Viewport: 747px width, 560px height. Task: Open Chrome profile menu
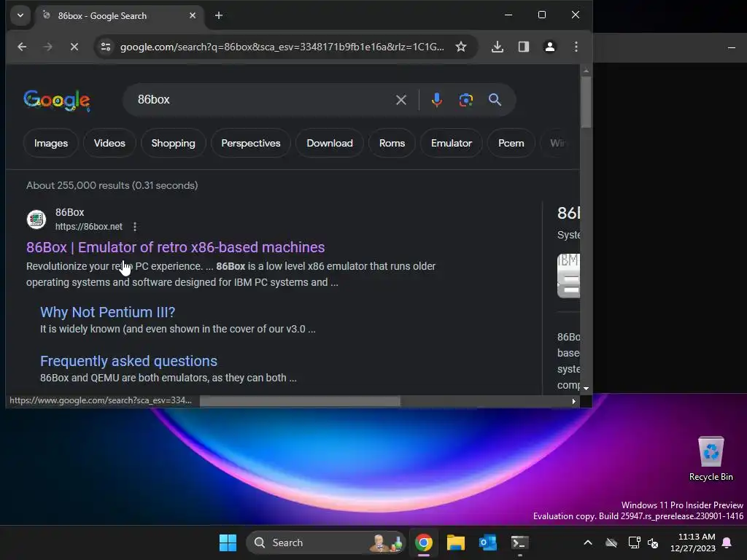[550, 47]
